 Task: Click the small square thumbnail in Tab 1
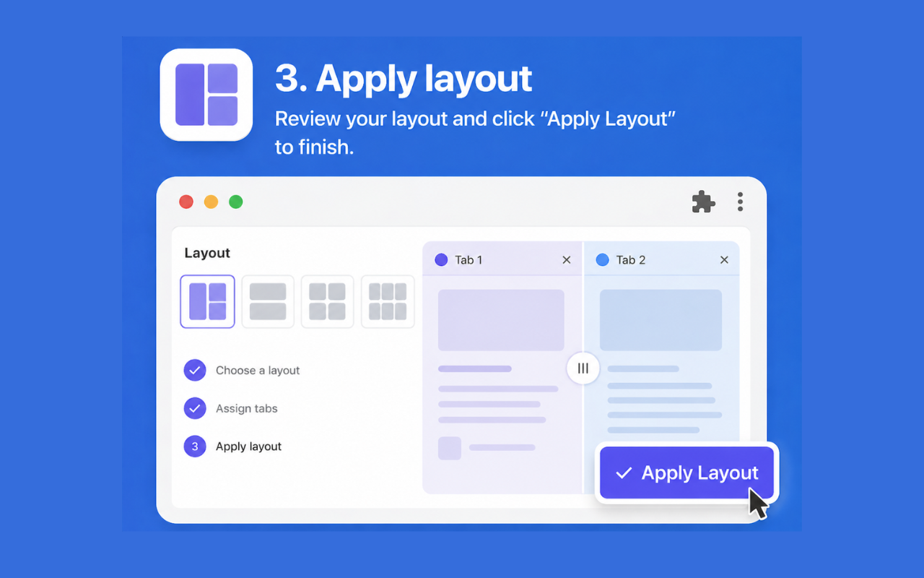(450, 448)
